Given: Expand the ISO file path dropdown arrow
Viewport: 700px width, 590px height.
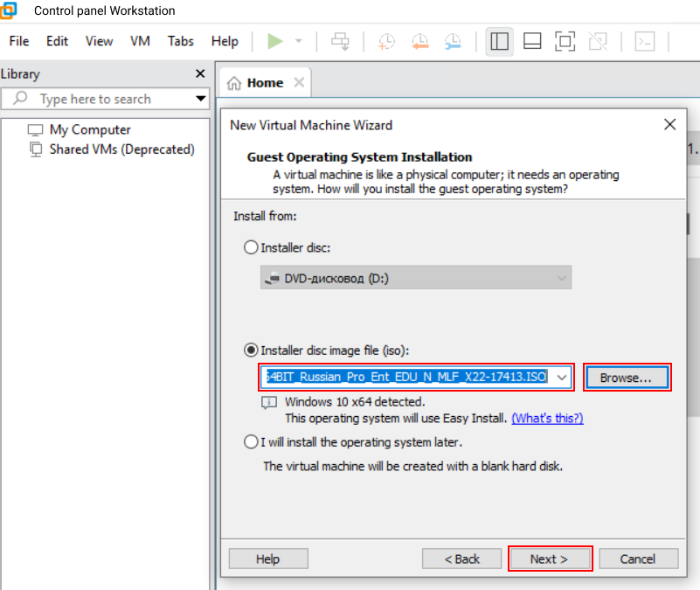Looking at the screenshot, I should click(562, 378).
